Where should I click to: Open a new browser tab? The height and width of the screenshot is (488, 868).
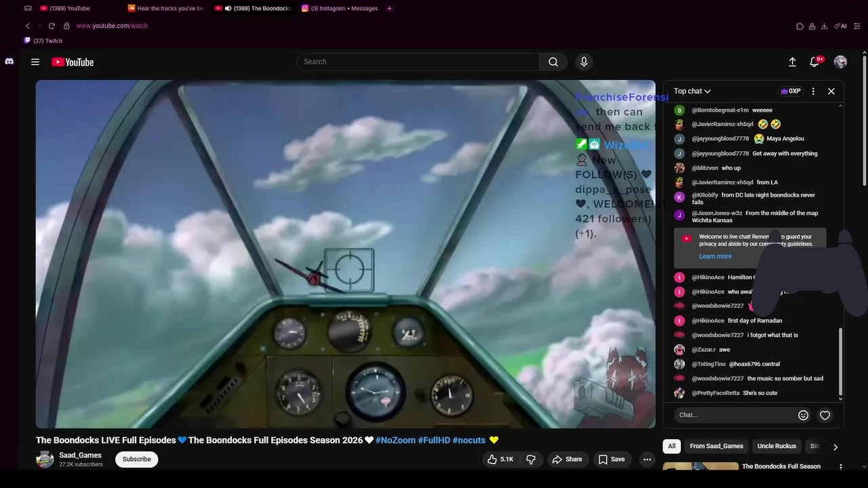[389, 8]
